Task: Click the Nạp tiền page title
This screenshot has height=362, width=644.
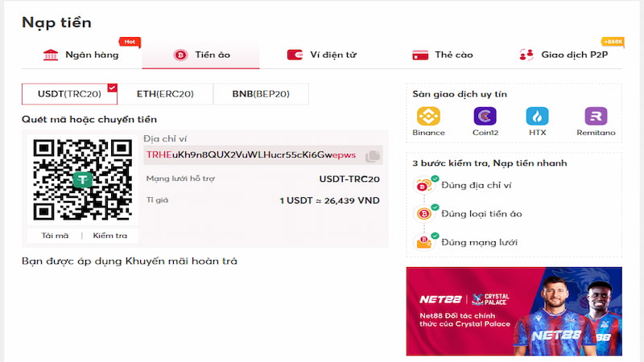Action: (x=56, y=23)
